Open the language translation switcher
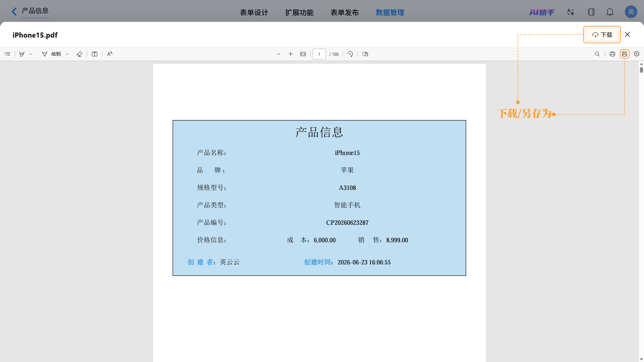The width and height of the screenshot is (644, 362). (x=571, y=12)
